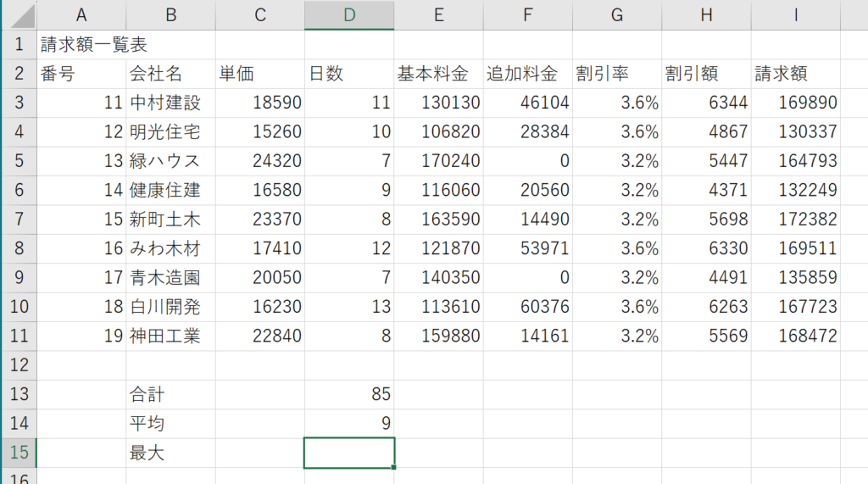Image resolution: width=868 pixels, height=484 pixels.
Task: Click the 追加料金 header cell
Action: 527,74
